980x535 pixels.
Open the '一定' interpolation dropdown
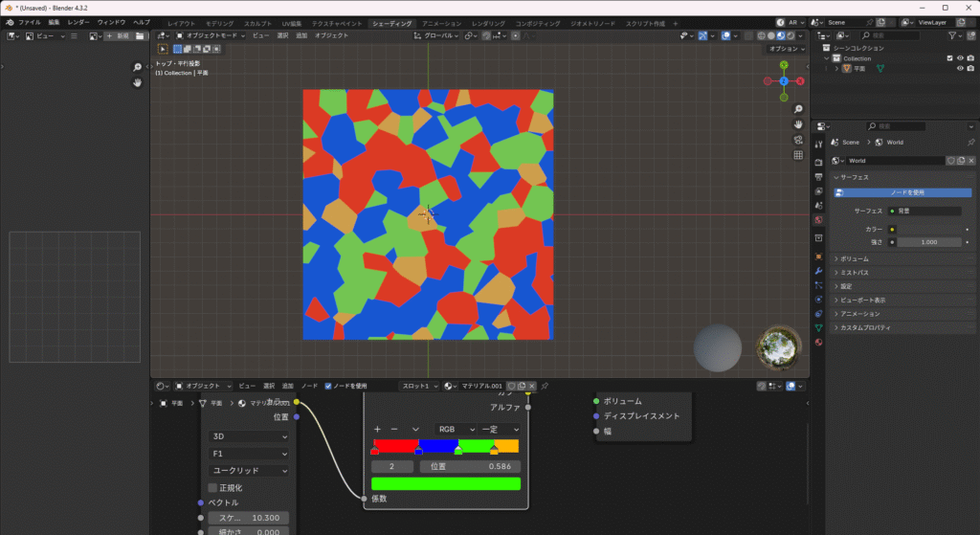[x=500, y=430]
